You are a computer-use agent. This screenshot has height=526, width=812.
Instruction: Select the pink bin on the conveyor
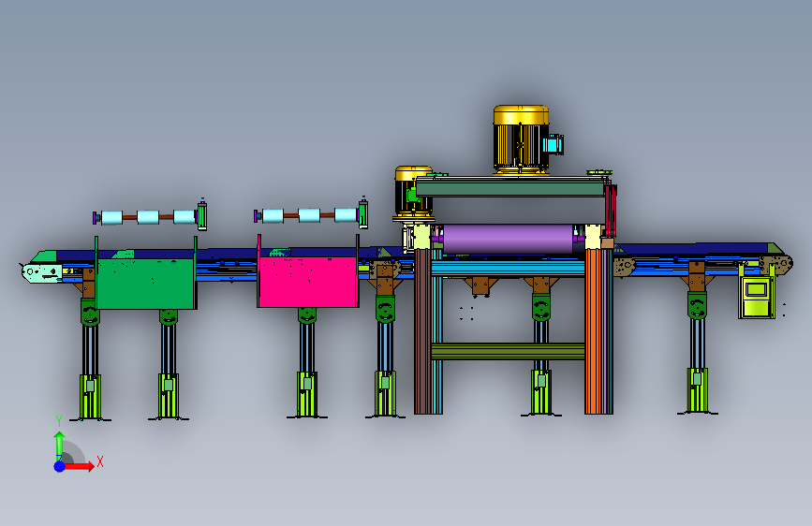[x=309, y=282]
